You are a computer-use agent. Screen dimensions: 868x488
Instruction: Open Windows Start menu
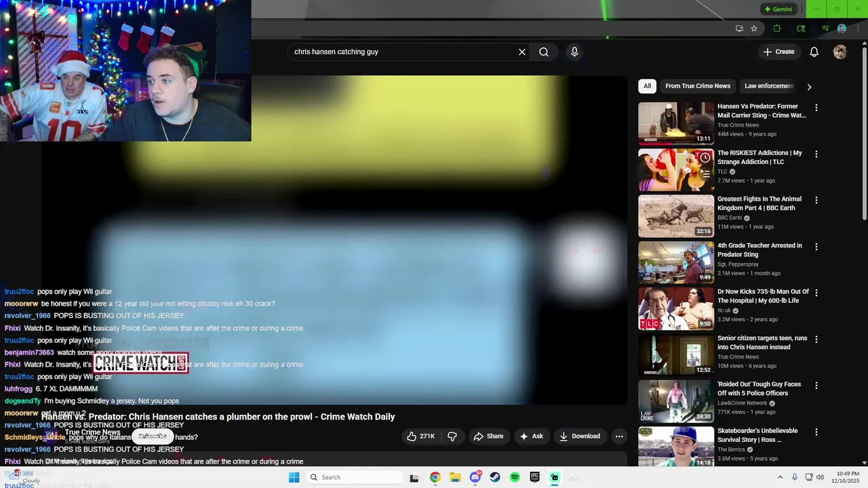(294, 477)
